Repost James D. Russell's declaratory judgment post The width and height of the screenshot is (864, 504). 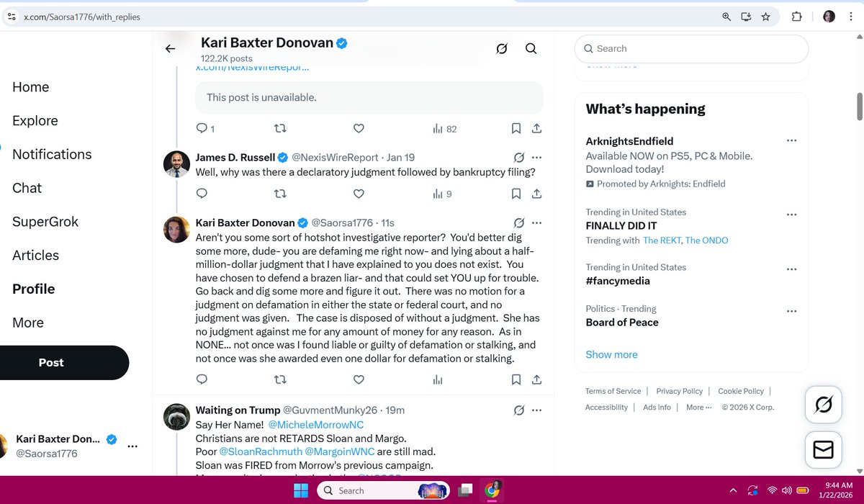[281, 194]
